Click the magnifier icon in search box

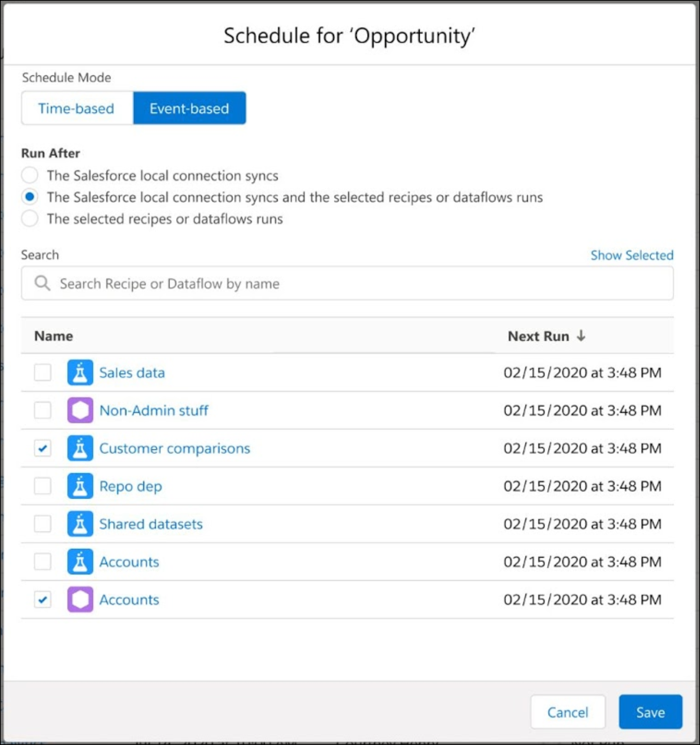point(42,283)
